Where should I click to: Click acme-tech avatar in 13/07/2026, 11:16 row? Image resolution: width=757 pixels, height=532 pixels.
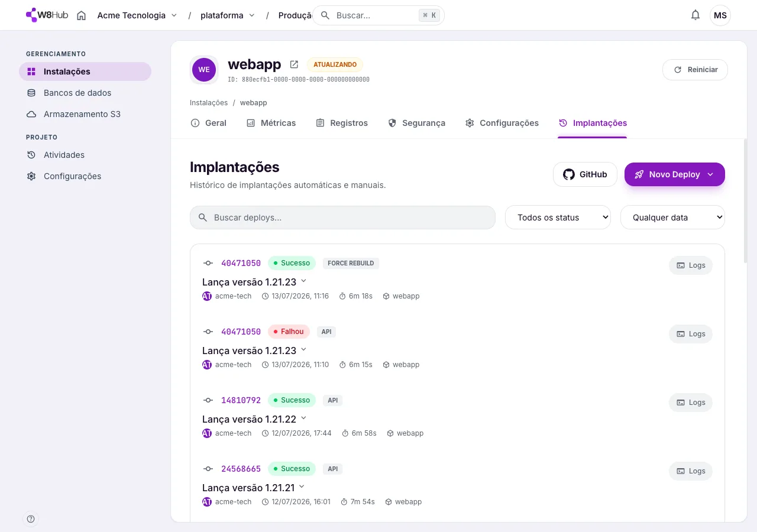pos(207,296)
